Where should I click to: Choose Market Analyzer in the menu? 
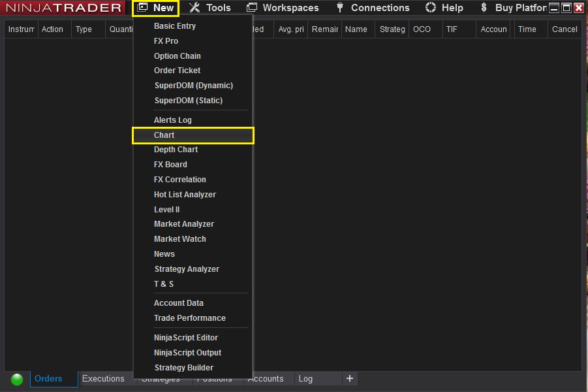(184, 224)
